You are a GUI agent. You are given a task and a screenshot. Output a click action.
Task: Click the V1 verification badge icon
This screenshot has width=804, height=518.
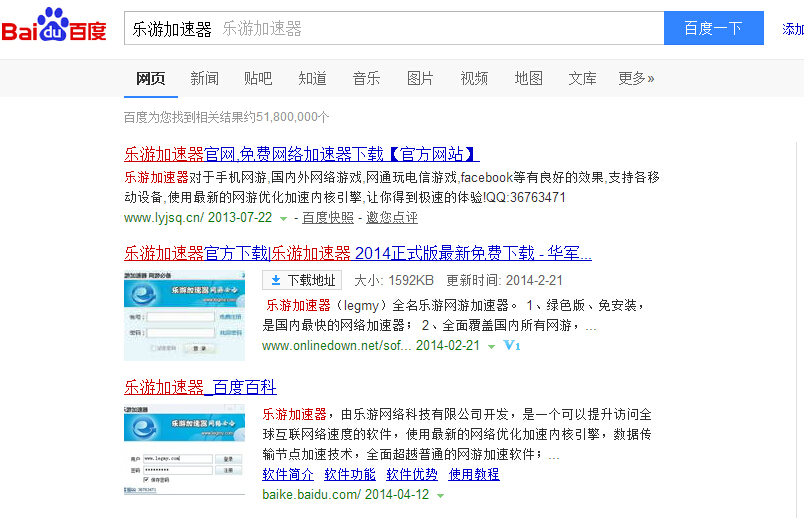[511, 345]
